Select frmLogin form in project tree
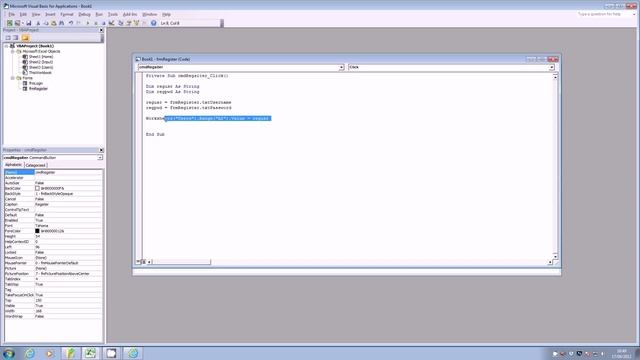Screen dimensions: 640x360 click(36, 83)
